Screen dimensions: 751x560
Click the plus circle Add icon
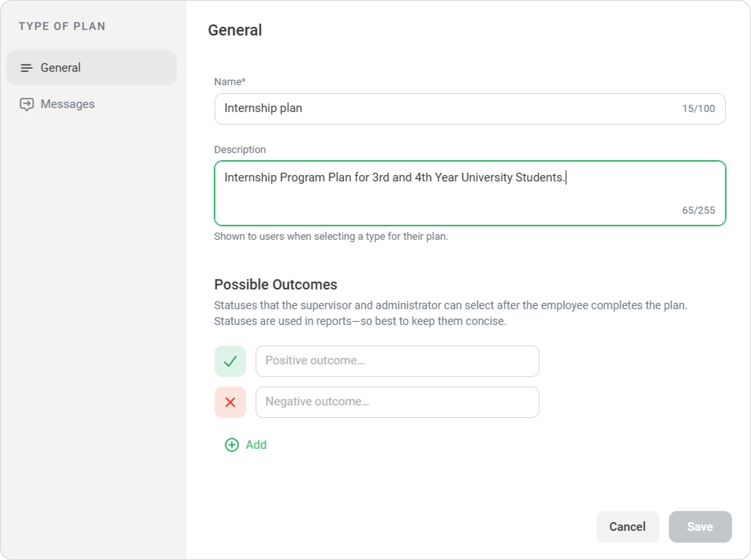pos(232,445)
